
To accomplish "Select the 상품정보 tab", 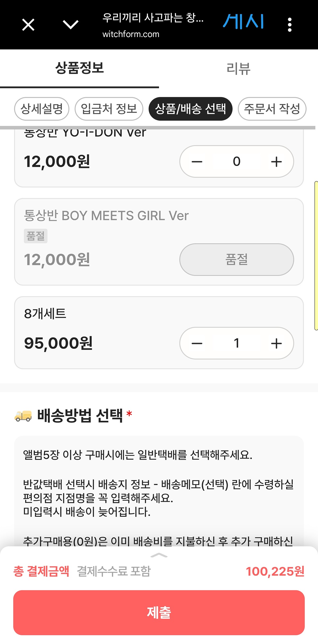I will coord(79,68).
